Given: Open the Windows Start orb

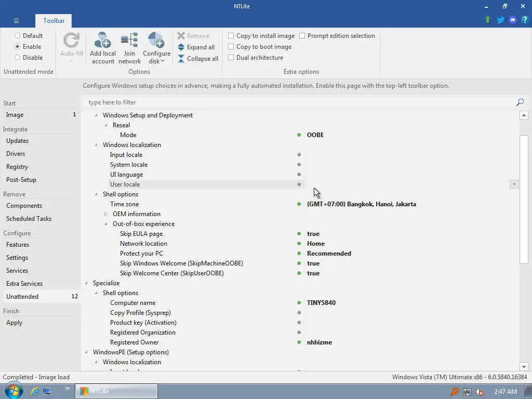Looking at the screenshot, I should tap(14, 391).
